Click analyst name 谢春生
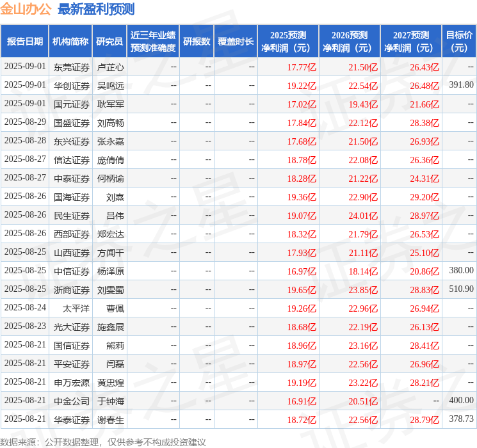477x448 pixels. [x=110, y=420]
